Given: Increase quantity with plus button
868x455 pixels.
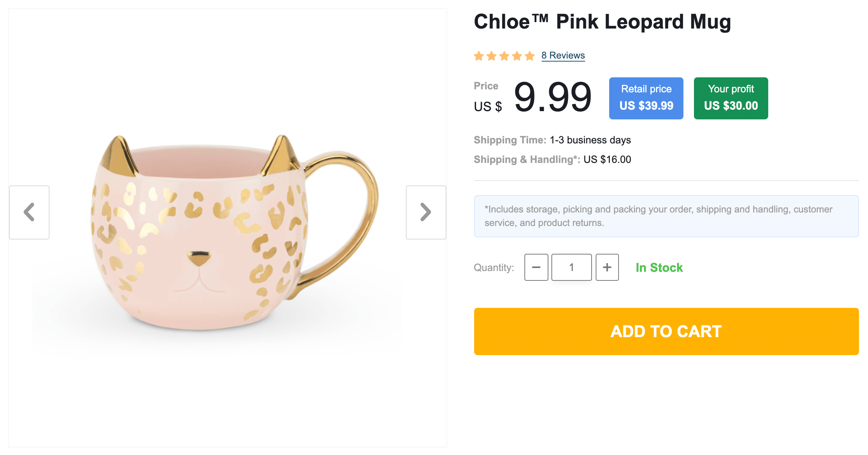Looking at the screenshot, I should tap(607, 267).
